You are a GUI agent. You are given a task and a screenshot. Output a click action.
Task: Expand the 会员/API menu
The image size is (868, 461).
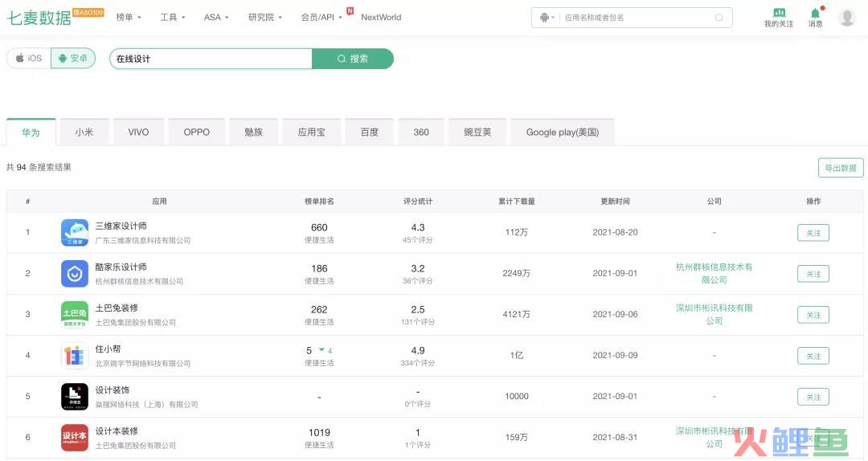coord(321,17)
